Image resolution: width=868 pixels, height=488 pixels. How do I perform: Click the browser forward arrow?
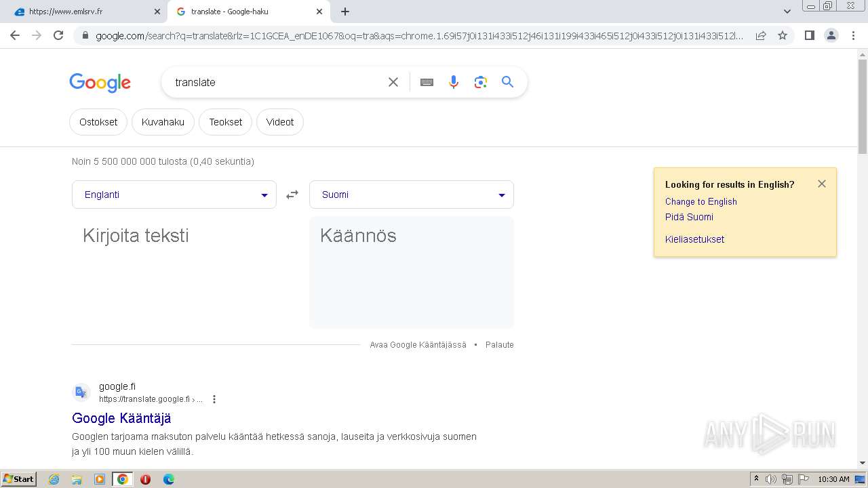pos(37,35)
